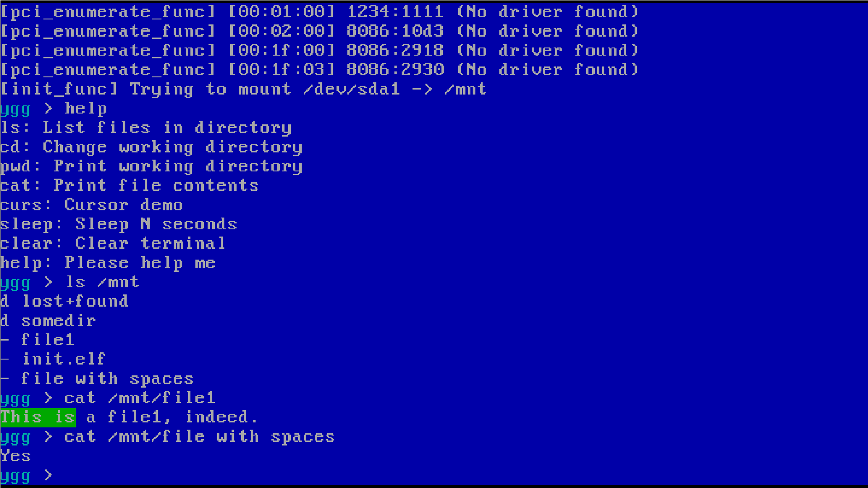The image size is (868, 488).
Task: Click the "ls /mnt" command line
Action: pyautogui.click(x=102, y=282)
